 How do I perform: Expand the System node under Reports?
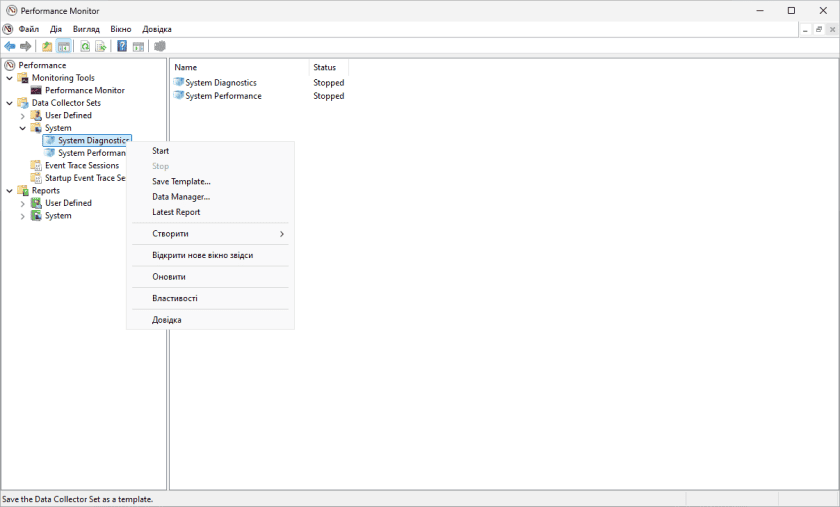(x=23, y=216)
